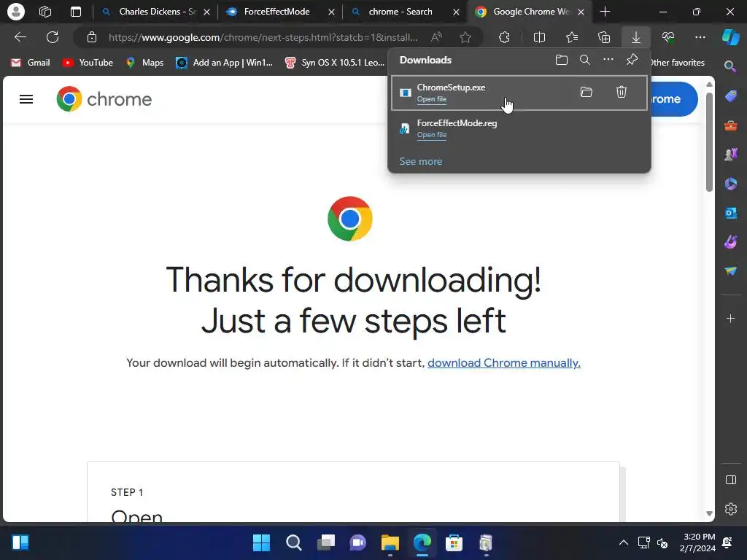Click See more in Downloads
This screenshot has height=560, width=747.
pos(421,161)
